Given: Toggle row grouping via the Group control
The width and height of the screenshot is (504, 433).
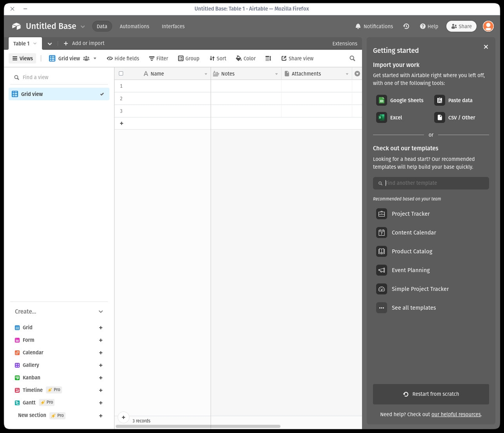Looking at the screenshot, I should click(x=189, y=58).
